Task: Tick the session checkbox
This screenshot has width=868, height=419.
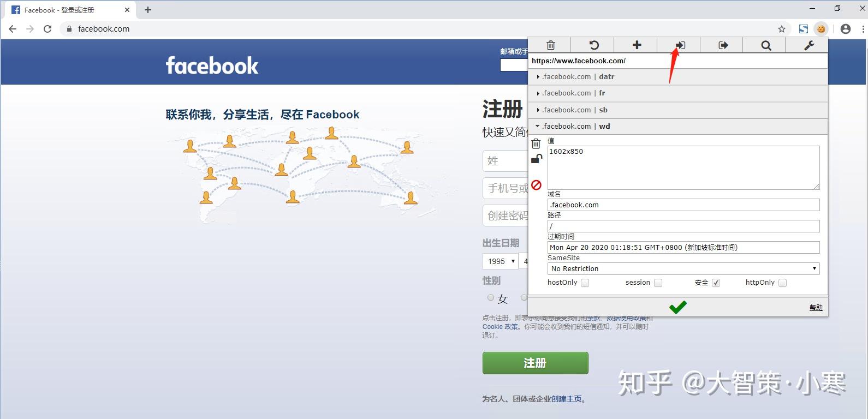Action: 658,283
